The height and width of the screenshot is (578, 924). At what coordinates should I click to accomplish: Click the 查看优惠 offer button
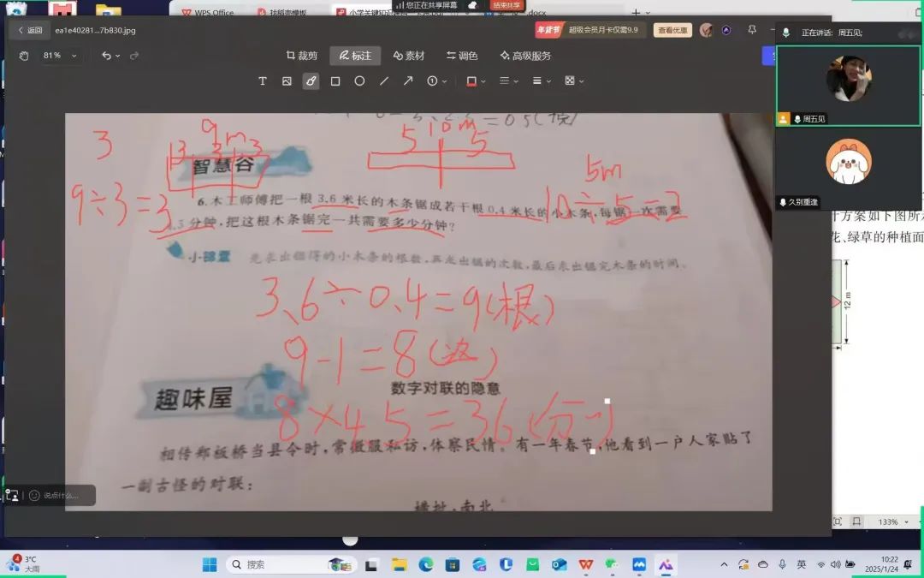point(672,30)
